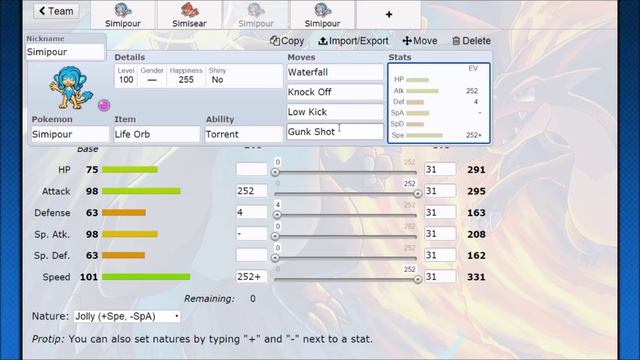The image size is (640, 360).
Task: Change the Gender detail
Action: [152, 76]
